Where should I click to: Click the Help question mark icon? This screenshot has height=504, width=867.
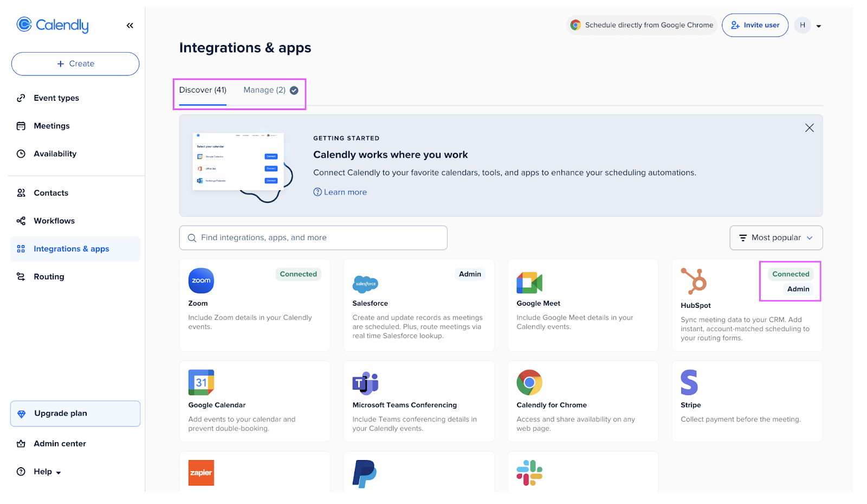click(x=21, y=471)
